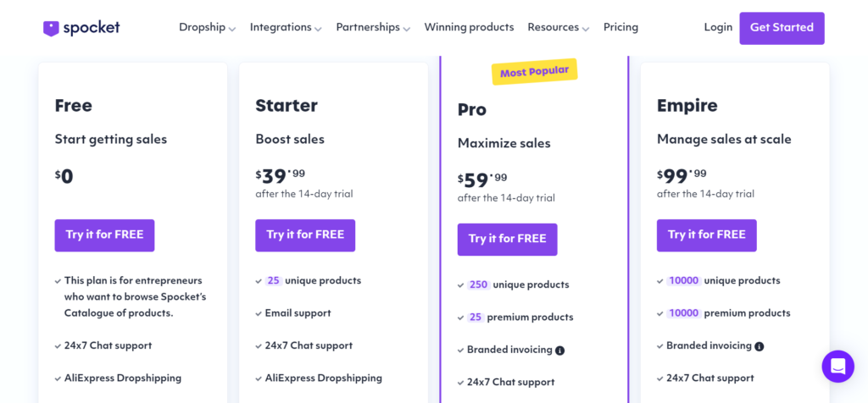Go to Winning products page
This screenshot has width=868, height=403.
pyautogui.click(x=469, y=27)
